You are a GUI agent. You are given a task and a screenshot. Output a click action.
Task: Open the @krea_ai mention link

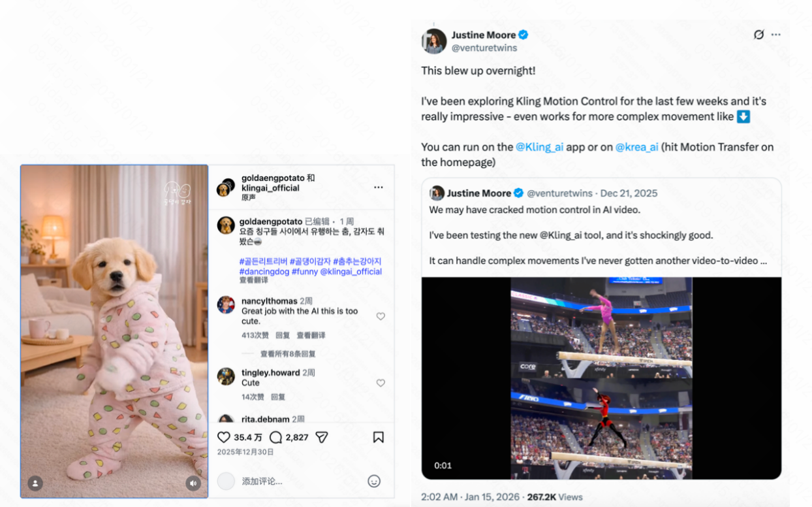click(636, 147)
